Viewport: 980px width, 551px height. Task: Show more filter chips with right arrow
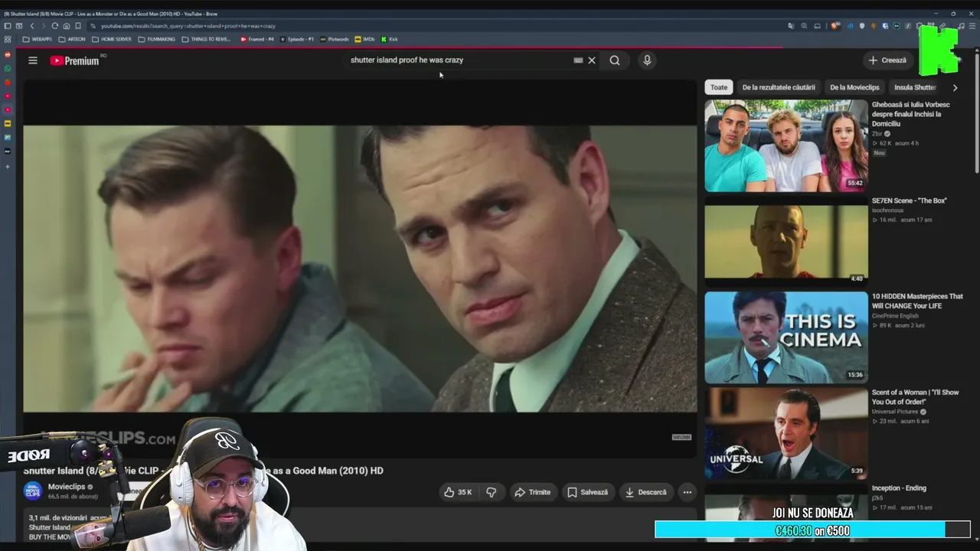pyautogui.click(x=955, y=87)
